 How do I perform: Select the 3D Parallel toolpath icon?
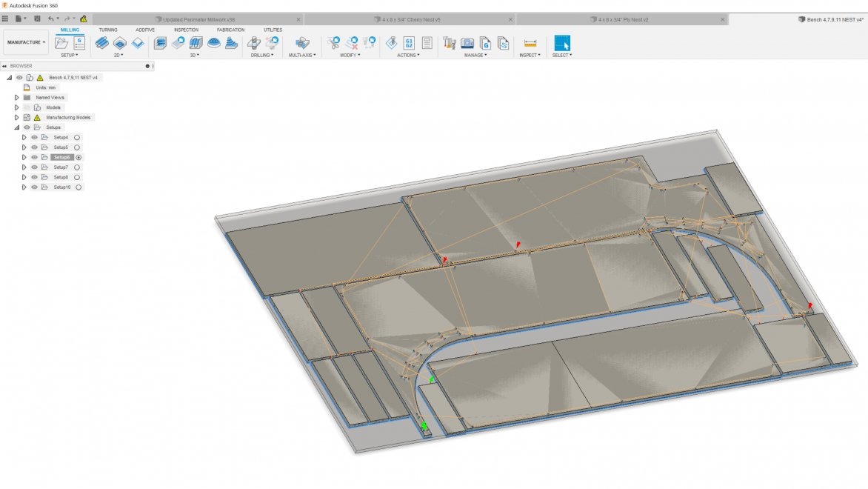coord(196,43)
